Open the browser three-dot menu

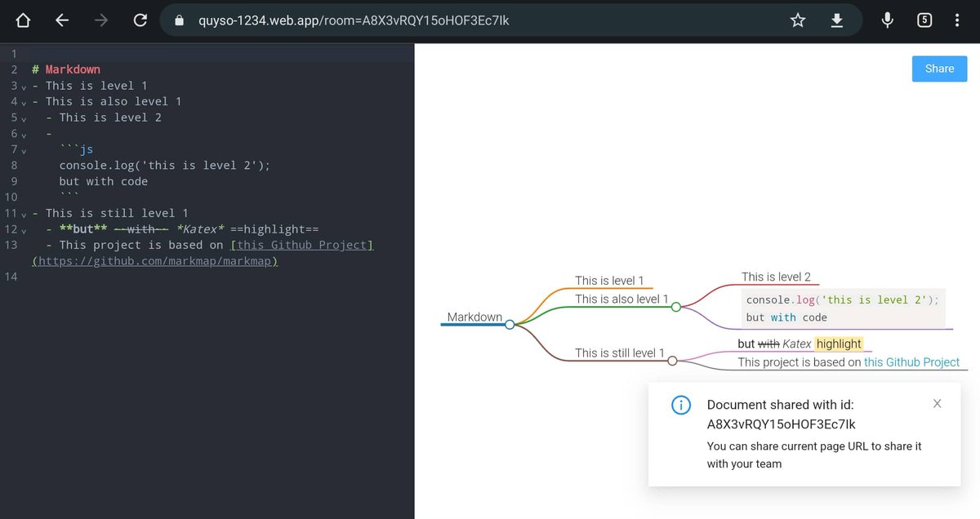pos(956,21)
